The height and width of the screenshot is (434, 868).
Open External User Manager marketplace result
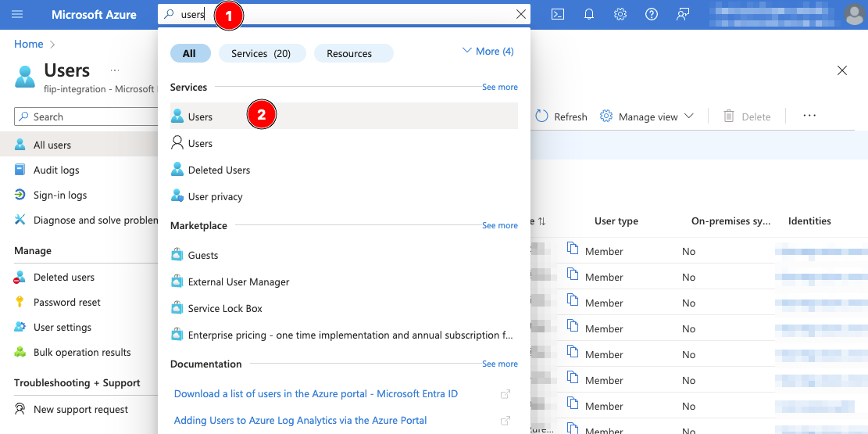click(344, 282)
